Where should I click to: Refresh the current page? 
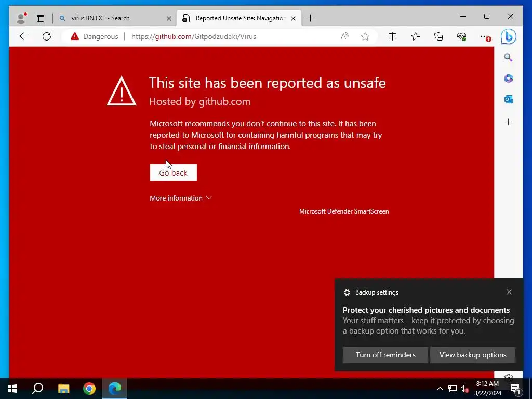(x=47, y=36)
